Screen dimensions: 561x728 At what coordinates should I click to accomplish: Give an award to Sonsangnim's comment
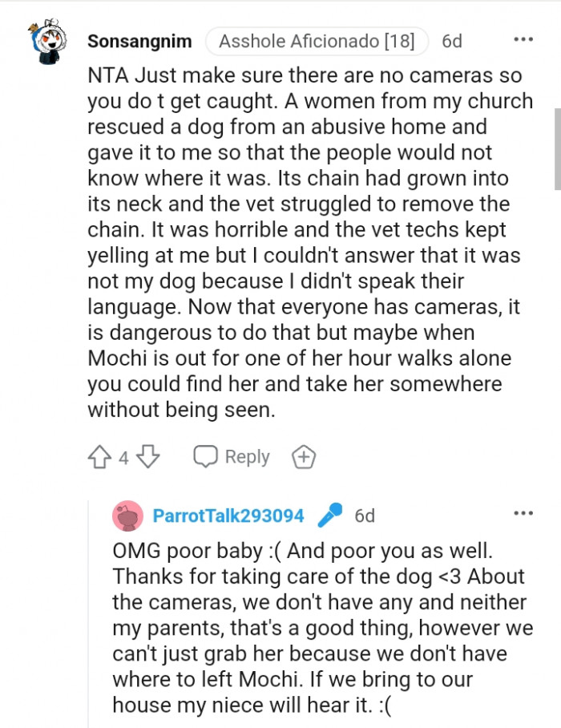(304, 457)
